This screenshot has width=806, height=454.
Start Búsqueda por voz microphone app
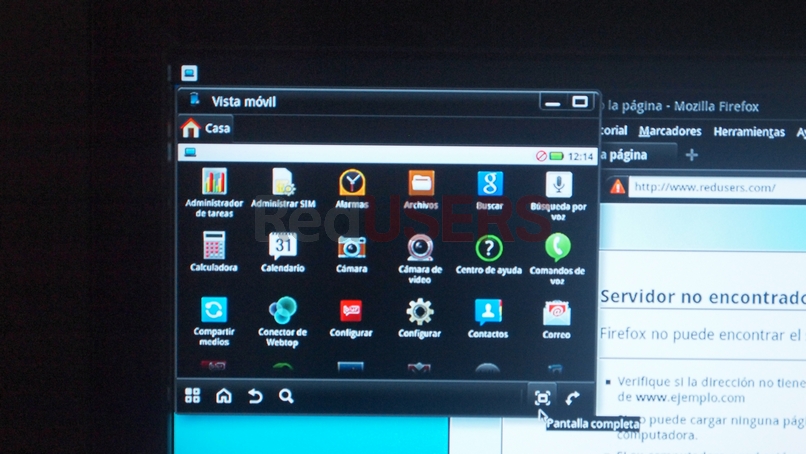pos(558,196)
